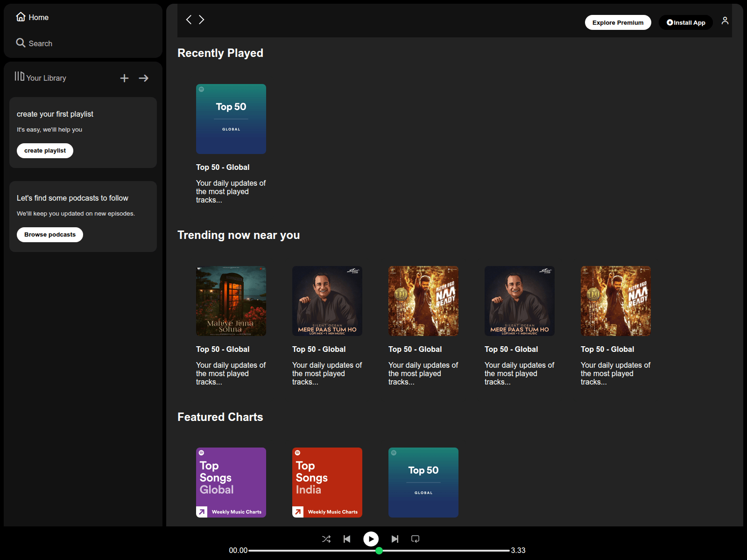
Task: Open the second Mere Paas Tum Ho cover
Action: pos(520,301)
